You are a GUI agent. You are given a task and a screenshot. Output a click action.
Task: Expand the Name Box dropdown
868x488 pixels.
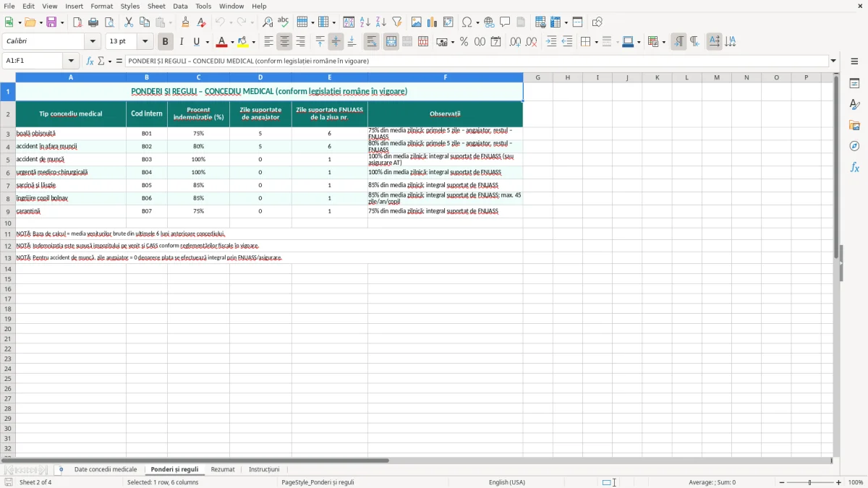tap(71, 61)
